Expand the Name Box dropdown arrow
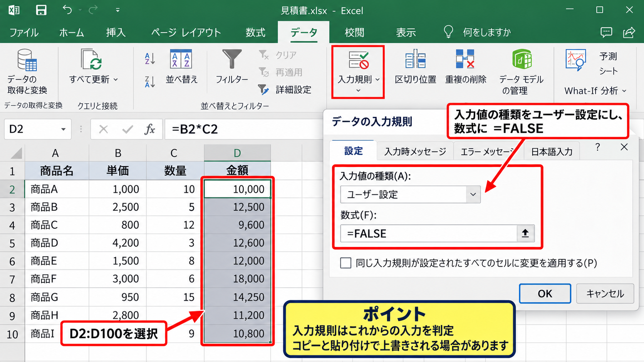The height and width of the screenshot is (362, 644). click(x=63, y=129)
